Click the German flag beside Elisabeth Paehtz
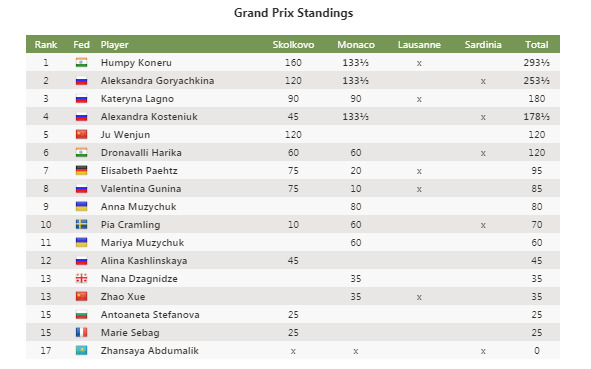This screenshot has height=369, width=591. 81,170
